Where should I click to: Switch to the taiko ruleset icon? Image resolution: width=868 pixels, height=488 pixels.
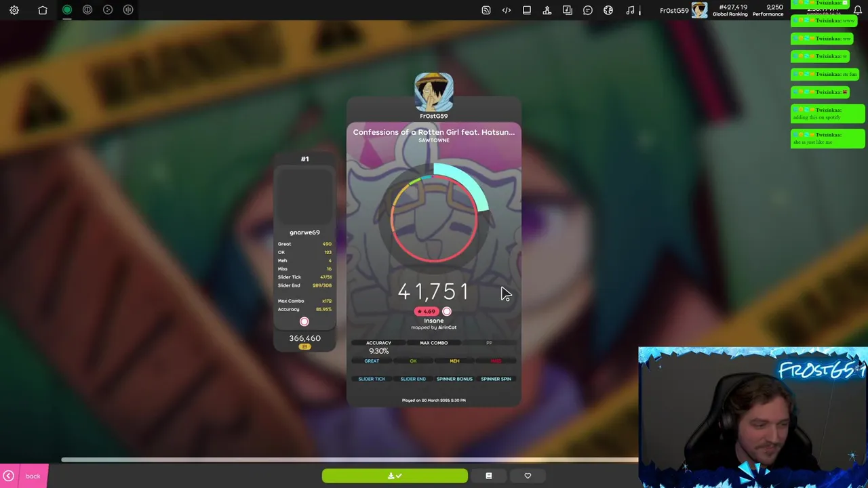click(x=87, y=9)
